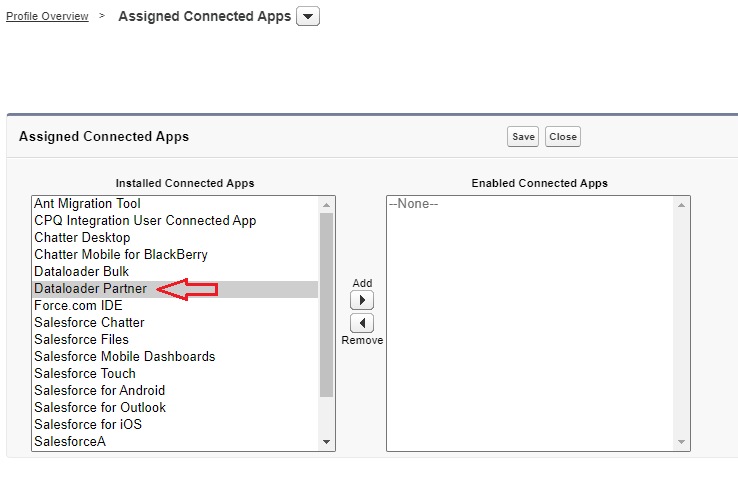The width and height of the screenshot is (738, 480).
Task: Click the Installed apps scroll-down arrow
Action: [326, 442]
